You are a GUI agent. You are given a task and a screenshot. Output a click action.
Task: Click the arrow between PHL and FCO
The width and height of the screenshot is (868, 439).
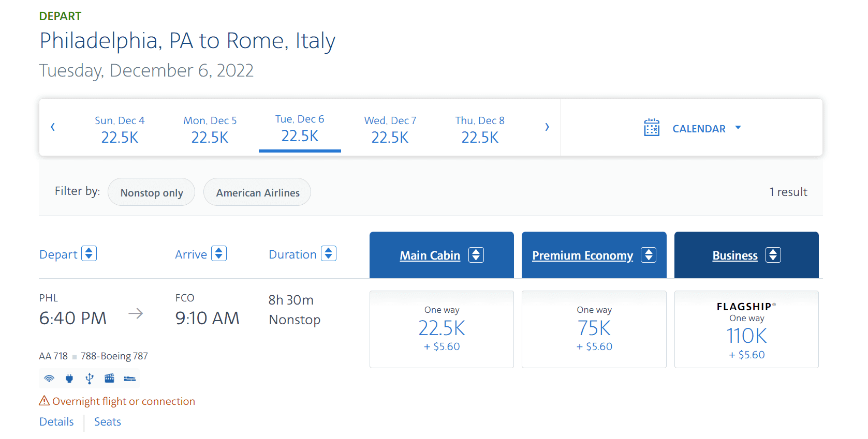point(136,312)
